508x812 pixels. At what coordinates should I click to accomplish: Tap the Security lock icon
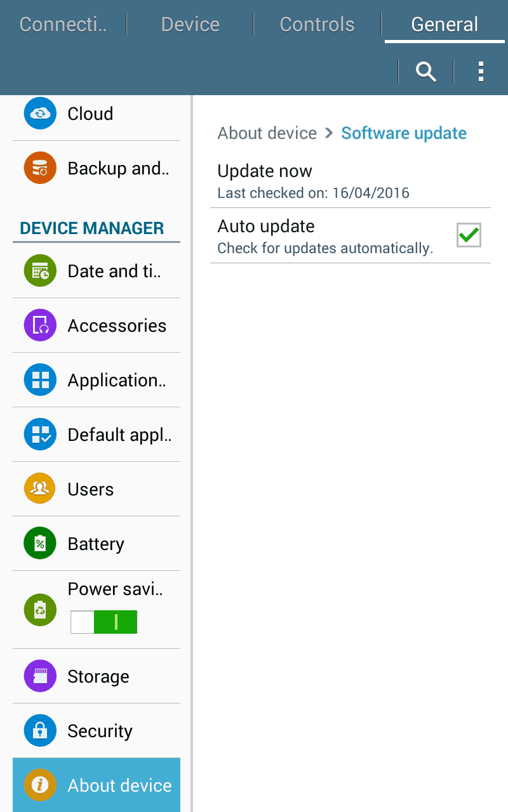click(40, 731)
